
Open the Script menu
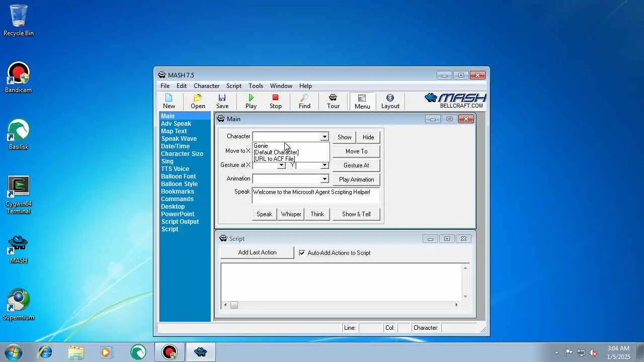pos(234,86)
